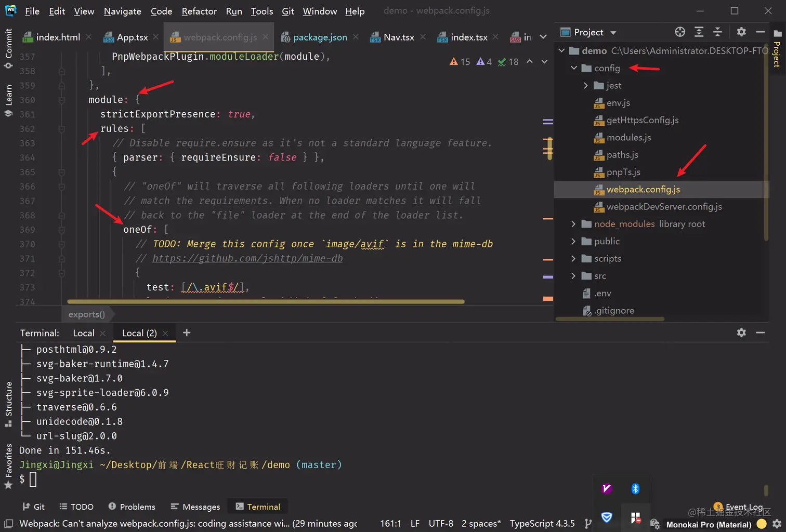This screenshot has width=786, height=532.
Task: Close the webpack.config.js editor tab
Action: [266, 37]
